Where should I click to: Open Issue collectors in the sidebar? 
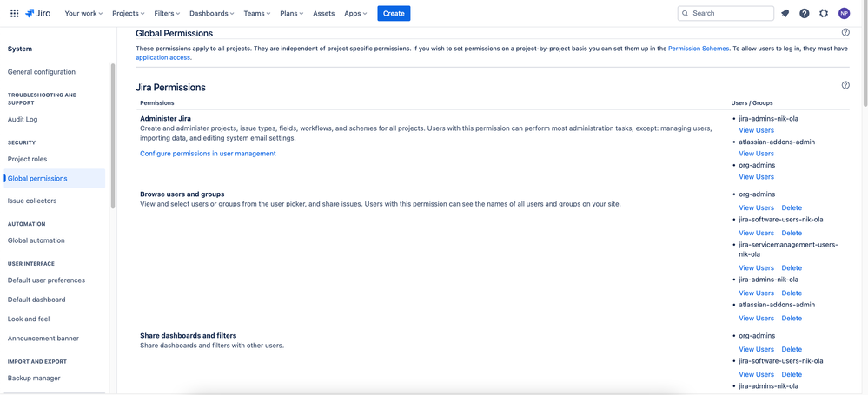(x=32, y=201)
